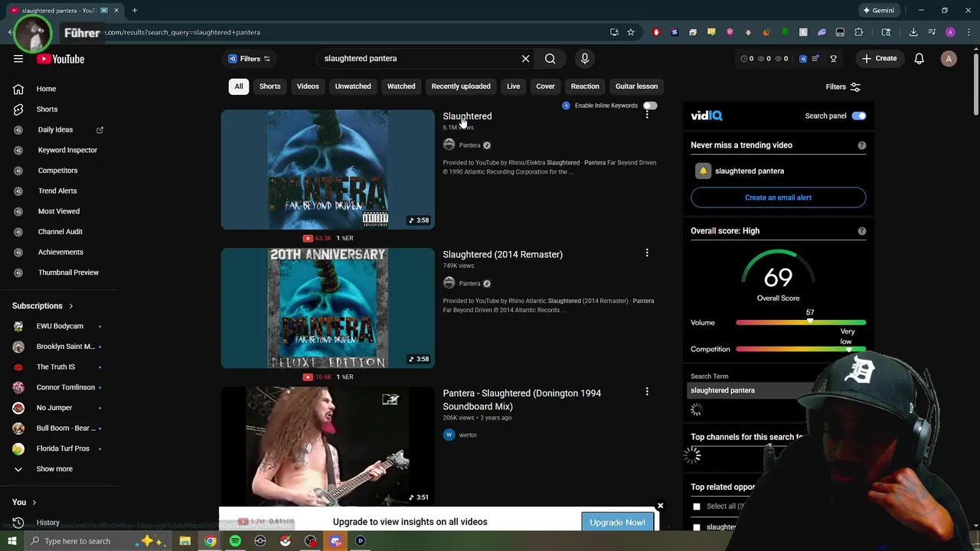Viewport: 980px width, 551px height.
Task: Open File Explorer from the taskbar
Action: (x=185, y=541)
